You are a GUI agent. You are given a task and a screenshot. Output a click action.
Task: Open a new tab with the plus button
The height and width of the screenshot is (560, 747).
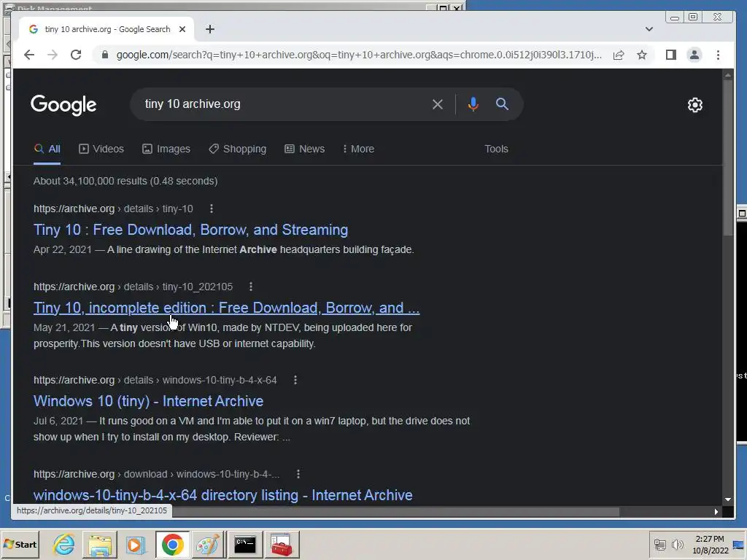click(210, 29)
